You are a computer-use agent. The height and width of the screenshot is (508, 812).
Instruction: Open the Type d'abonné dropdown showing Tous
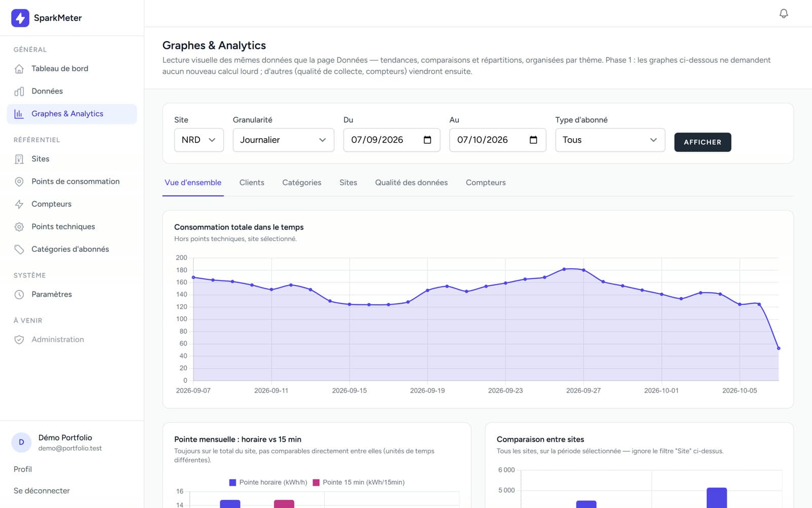[610, 140]
